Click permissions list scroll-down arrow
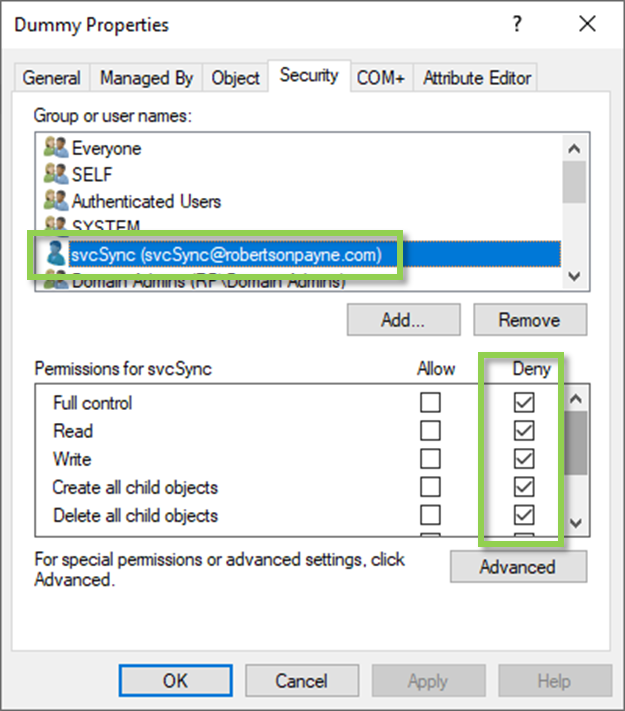The image size is (625, 711). [576, 523]
